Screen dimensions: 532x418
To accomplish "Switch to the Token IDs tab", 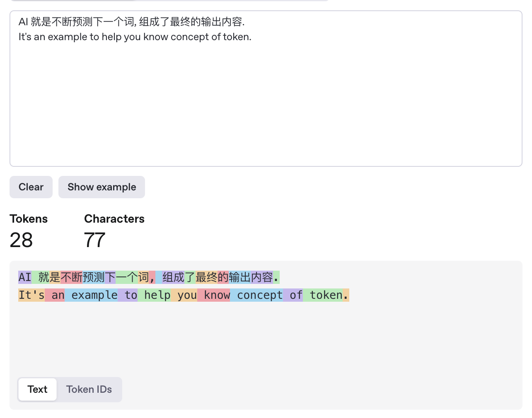I will (x=89, y=389).
